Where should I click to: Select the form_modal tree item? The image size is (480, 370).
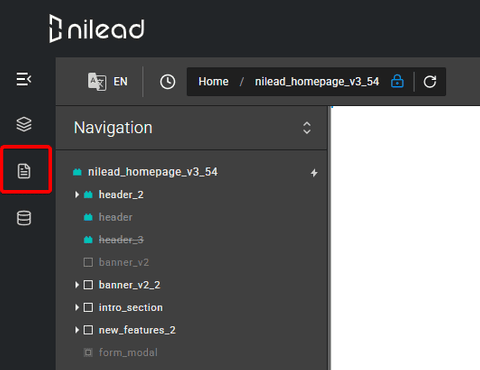[x=128, y=352]
